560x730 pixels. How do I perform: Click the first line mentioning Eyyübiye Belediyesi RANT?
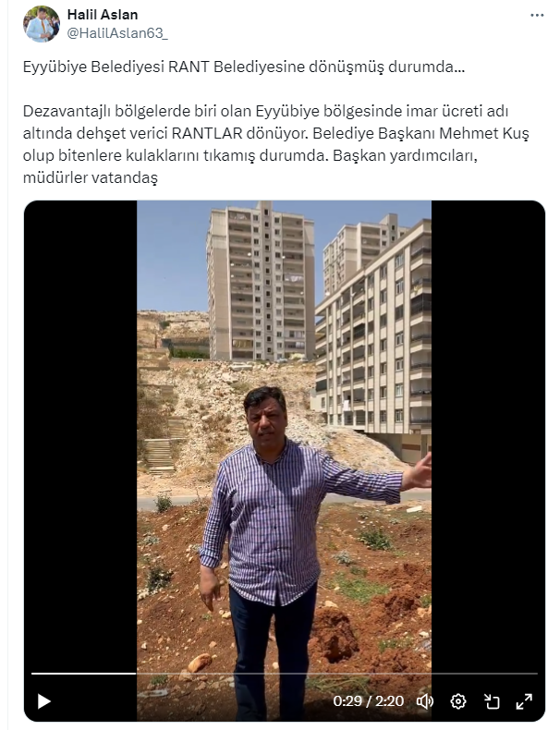tap(243, 67)
